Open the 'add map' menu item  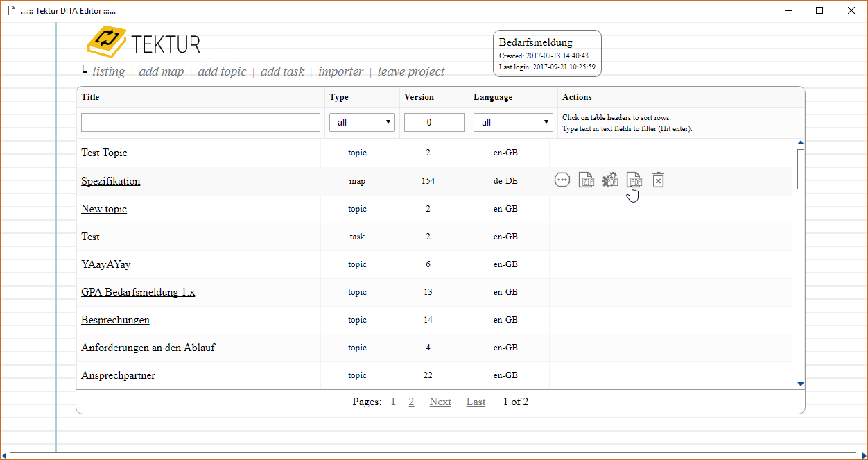161,71
